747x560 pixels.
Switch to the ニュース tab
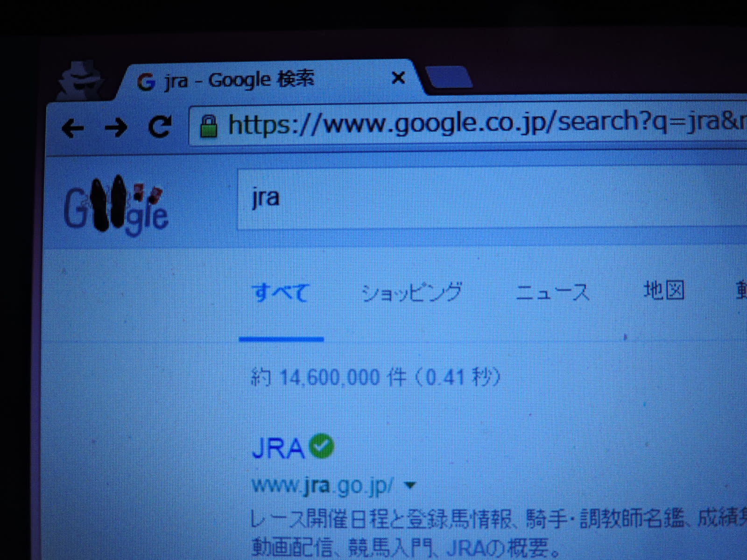point(552,292)
